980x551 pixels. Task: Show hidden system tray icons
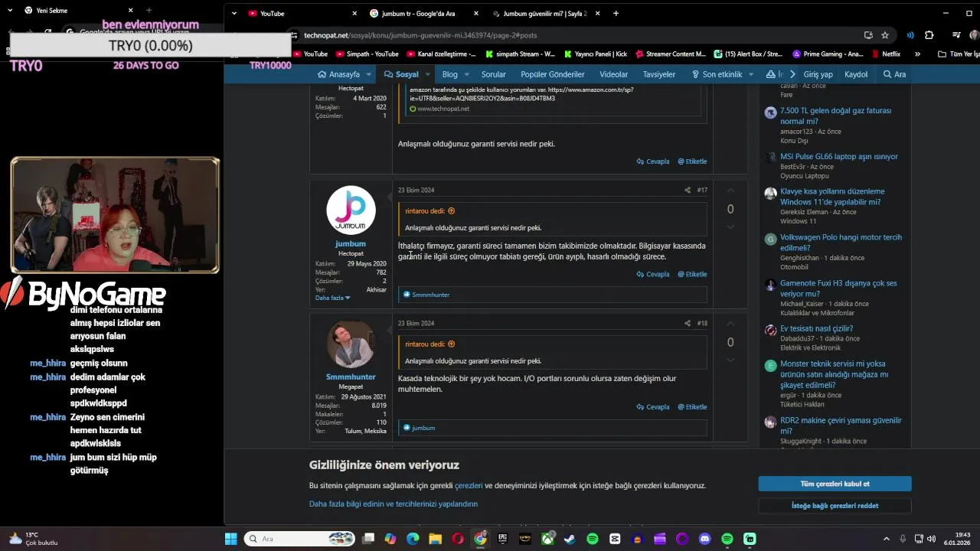pos(887,539)
